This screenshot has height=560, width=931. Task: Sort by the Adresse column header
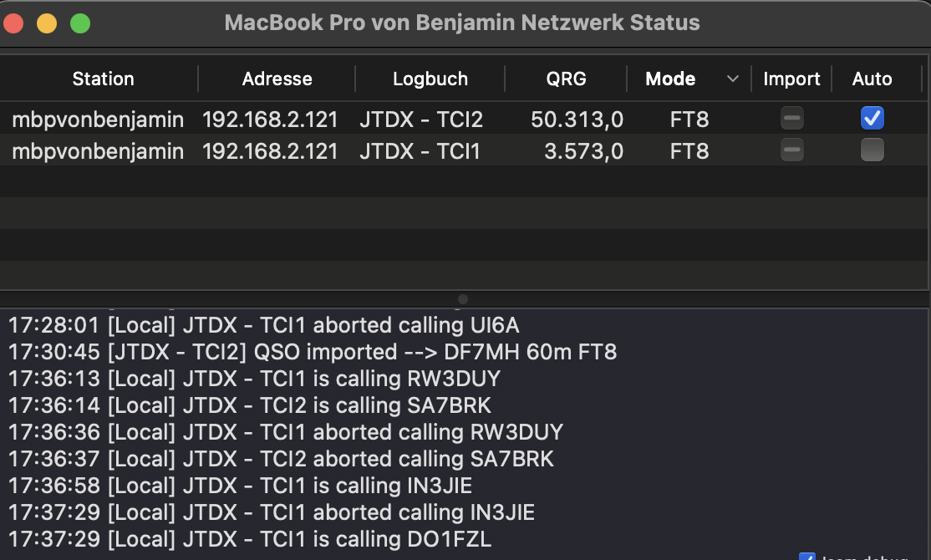tap(277, 79)
